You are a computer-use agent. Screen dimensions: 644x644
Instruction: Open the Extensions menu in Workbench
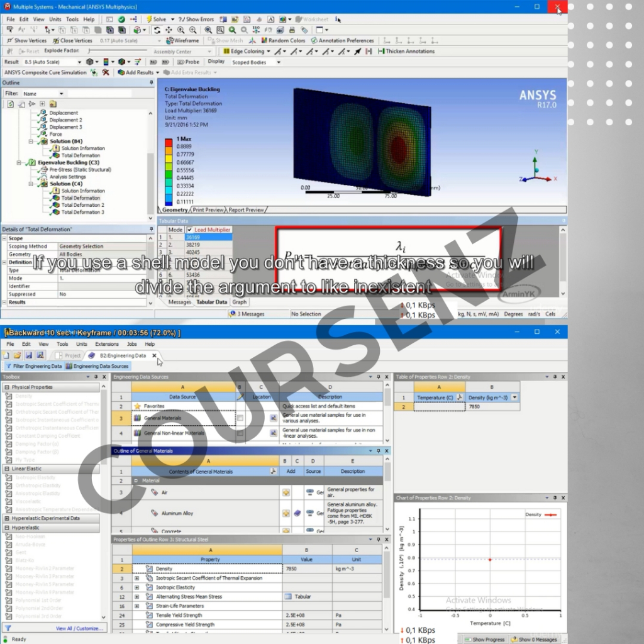point(107,344)
